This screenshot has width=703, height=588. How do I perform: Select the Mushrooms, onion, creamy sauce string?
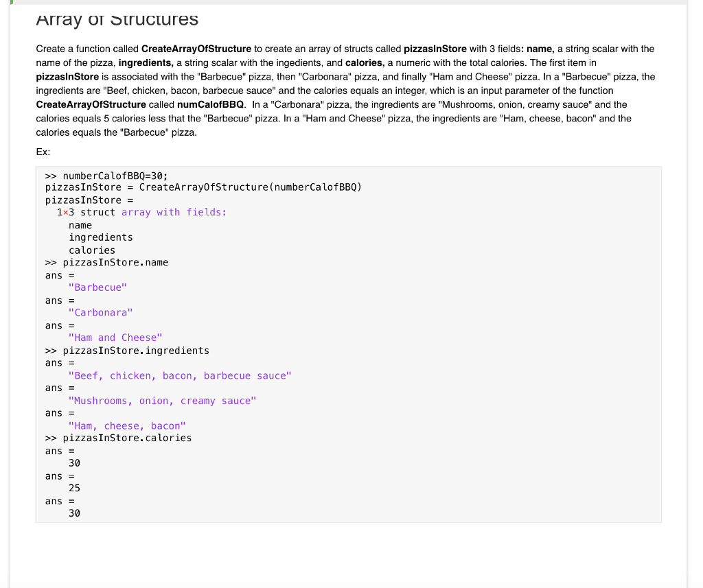[162, 400]
